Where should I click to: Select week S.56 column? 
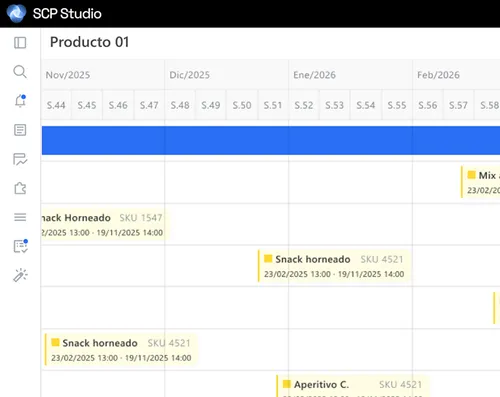428,105
